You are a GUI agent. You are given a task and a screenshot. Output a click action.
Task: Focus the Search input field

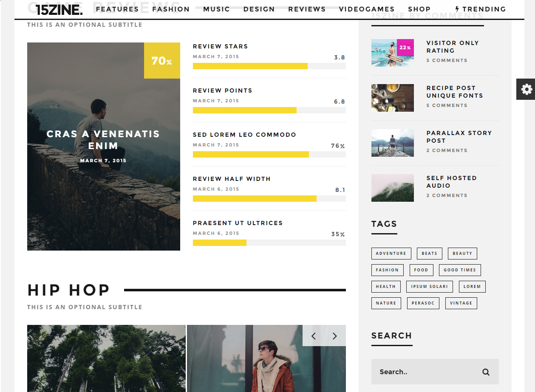coord(425,372)
